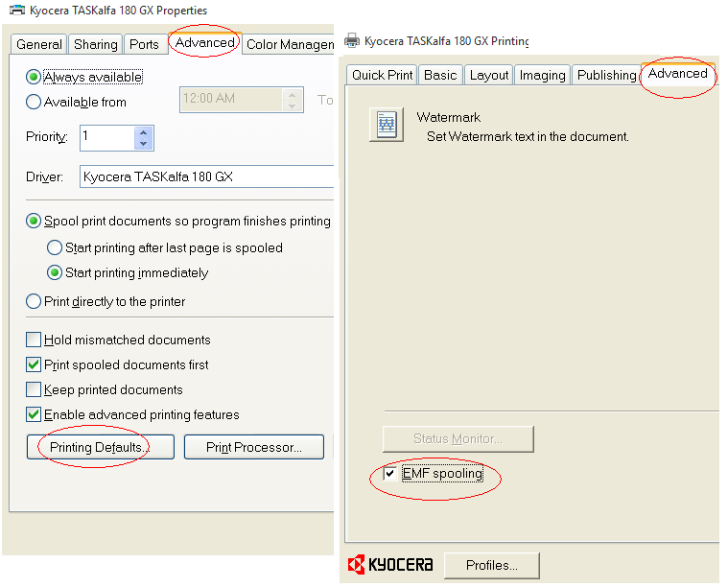728x587 pixels.
Task: Open the Publishing tab
Action: point(606,75)
